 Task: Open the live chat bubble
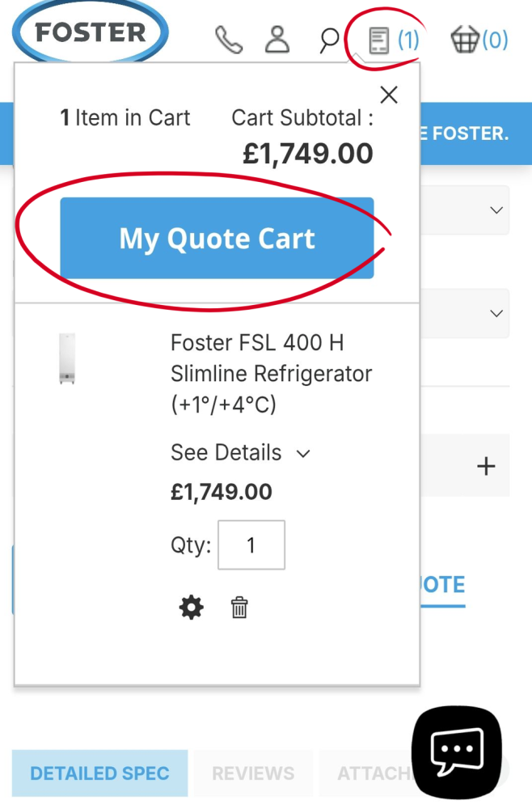coord(457,752)
